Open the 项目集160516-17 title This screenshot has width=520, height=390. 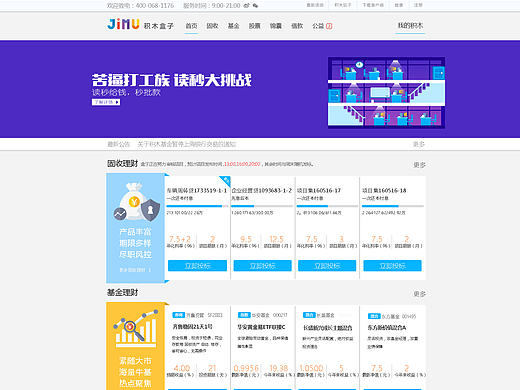[x=319, y=191]
